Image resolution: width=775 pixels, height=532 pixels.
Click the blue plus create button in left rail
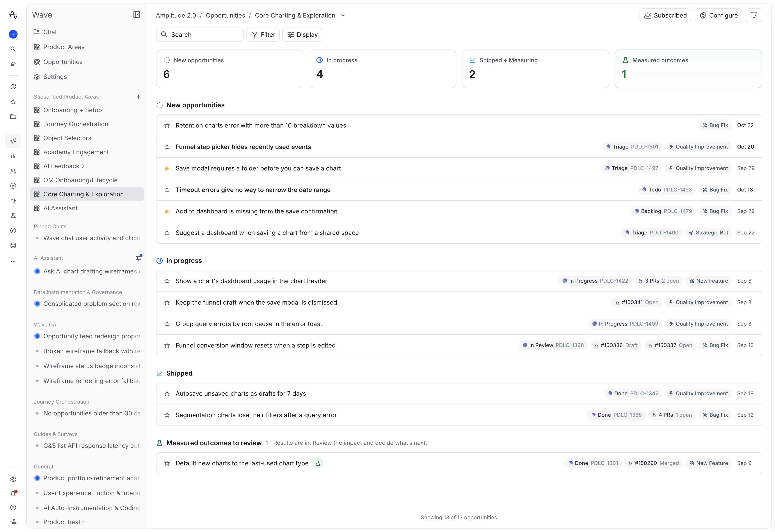(13, 34)
